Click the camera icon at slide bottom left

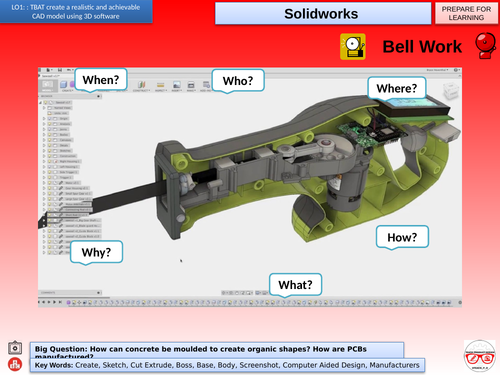tap(15, 348)
